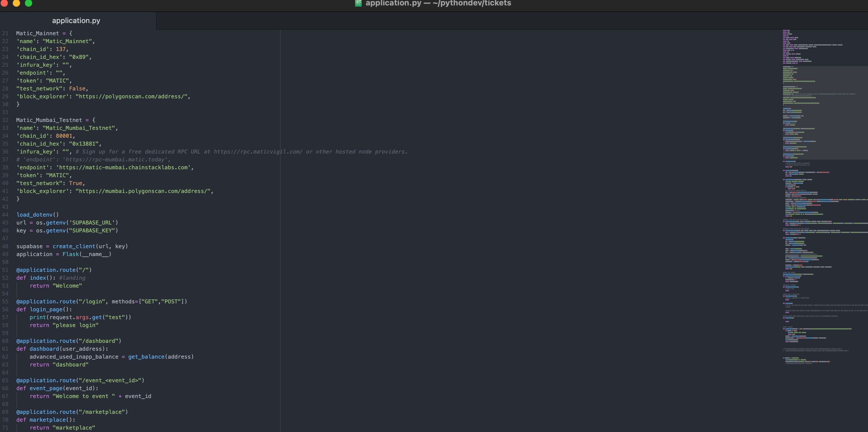Click line number 21 in the gutter

(x=5, y=33)
